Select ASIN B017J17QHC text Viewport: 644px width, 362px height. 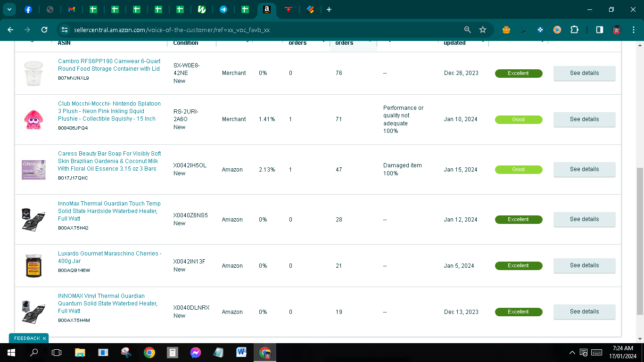coord(73,178)
